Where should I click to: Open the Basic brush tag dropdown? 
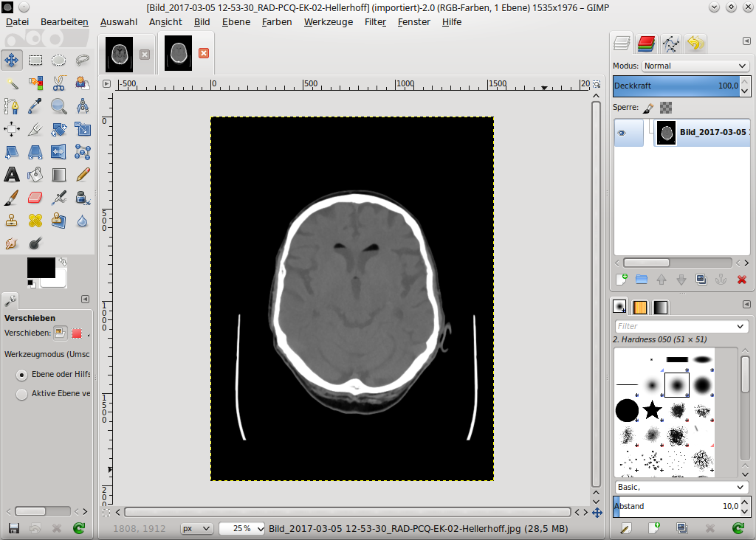(681, 487)
